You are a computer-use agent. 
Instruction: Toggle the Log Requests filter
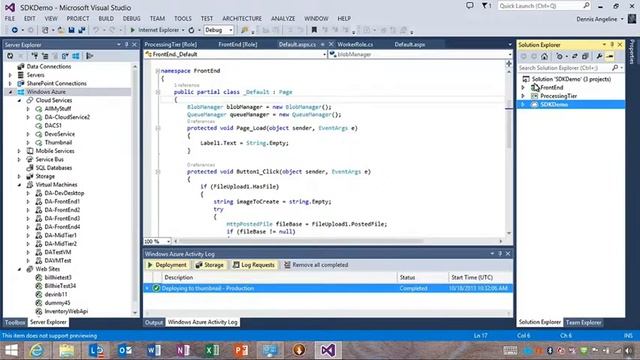pos(253,265)
